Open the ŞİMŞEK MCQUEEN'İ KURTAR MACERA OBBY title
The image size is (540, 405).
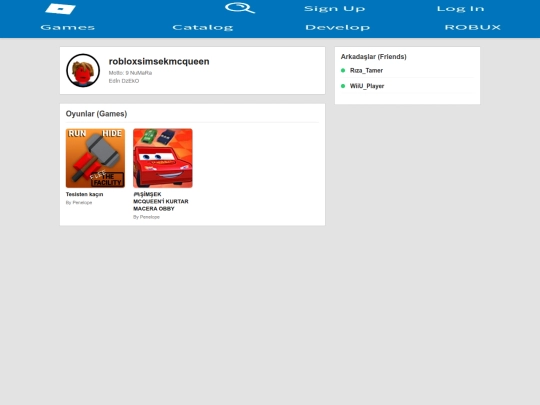[x=161, y=201]
